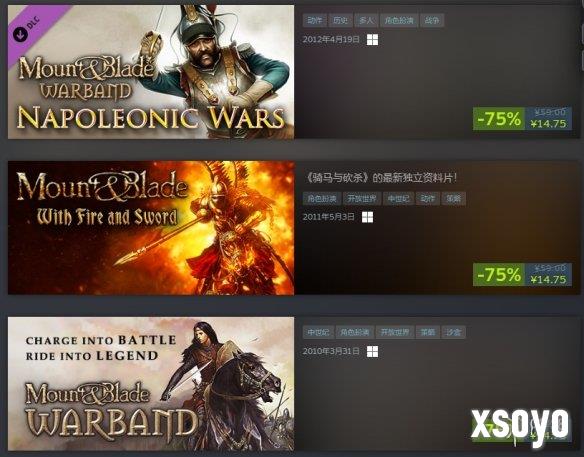Click the ¥14.75 price on Napoleonic Wars
Screen dimensions: 584x457
[x=548, y=124]
